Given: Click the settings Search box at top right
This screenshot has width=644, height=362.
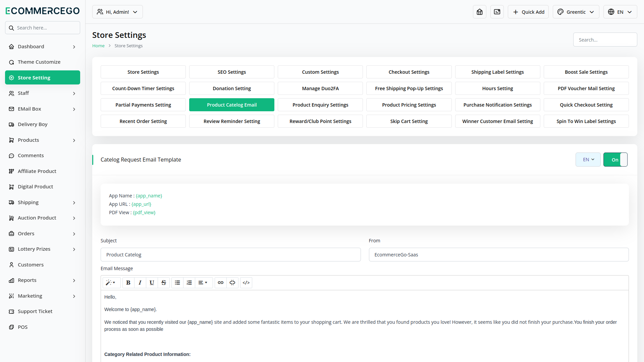Looking at the screenshot, I should 605,40.
